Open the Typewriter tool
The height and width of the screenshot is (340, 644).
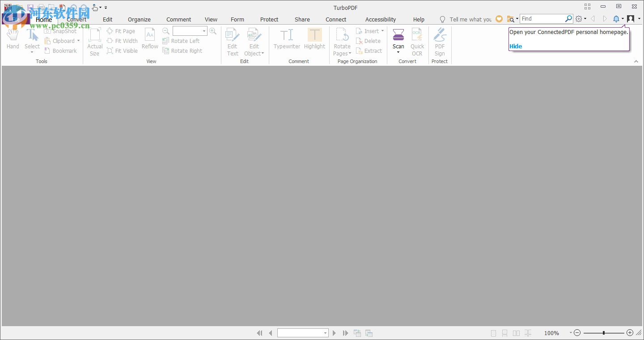pos(286,40)
